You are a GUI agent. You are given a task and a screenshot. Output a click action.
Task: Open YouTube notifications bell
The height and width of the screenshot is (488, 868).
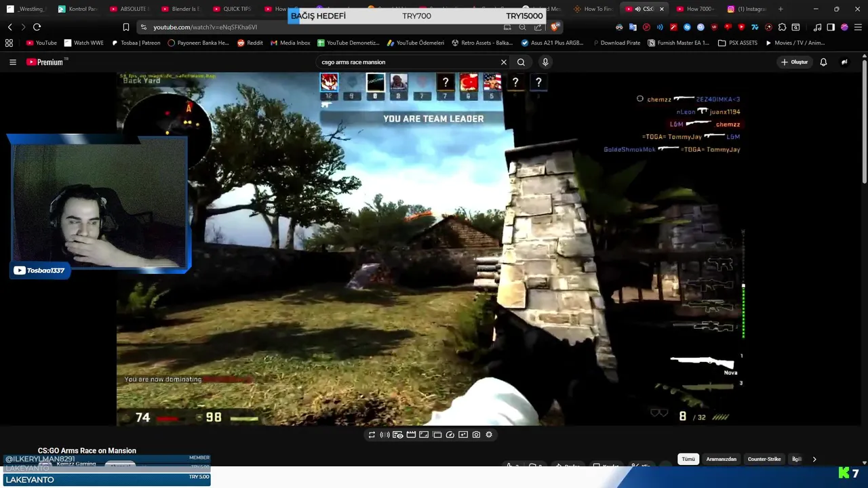pos(823,62)
